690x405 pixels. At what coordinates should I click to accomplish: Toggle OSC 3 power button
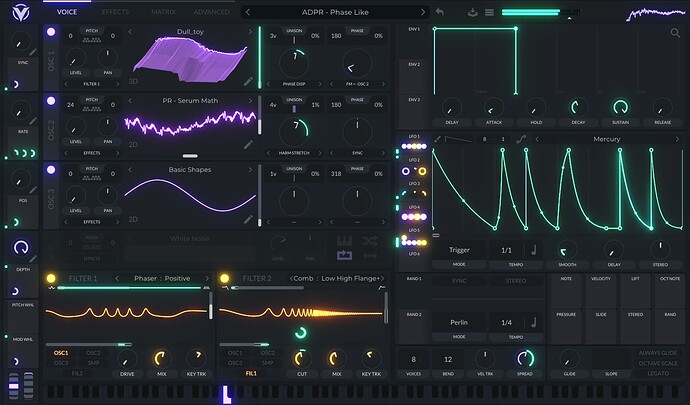51,169
